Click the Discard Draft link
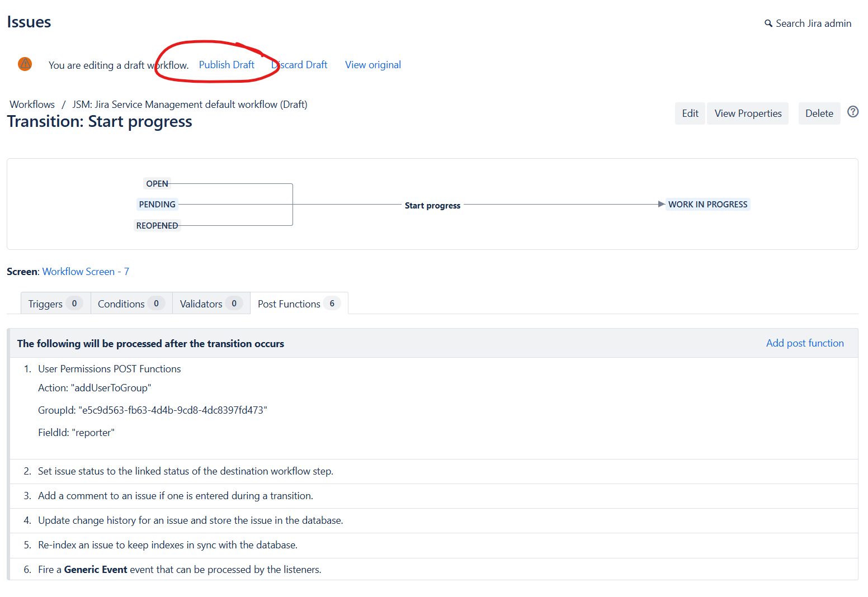 (x=300, y=65)
